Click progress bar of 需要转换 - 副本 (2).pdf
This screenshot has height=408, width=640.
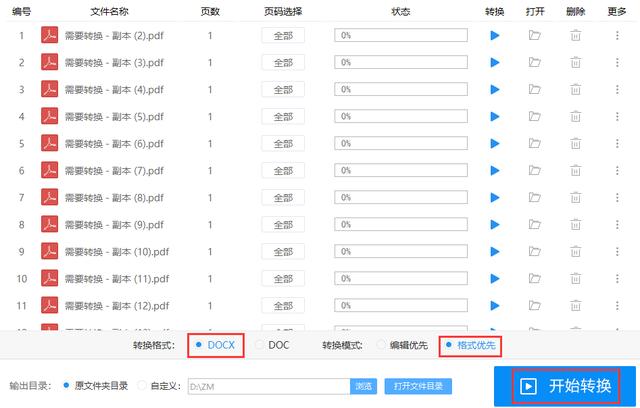[x=401, y=35]
